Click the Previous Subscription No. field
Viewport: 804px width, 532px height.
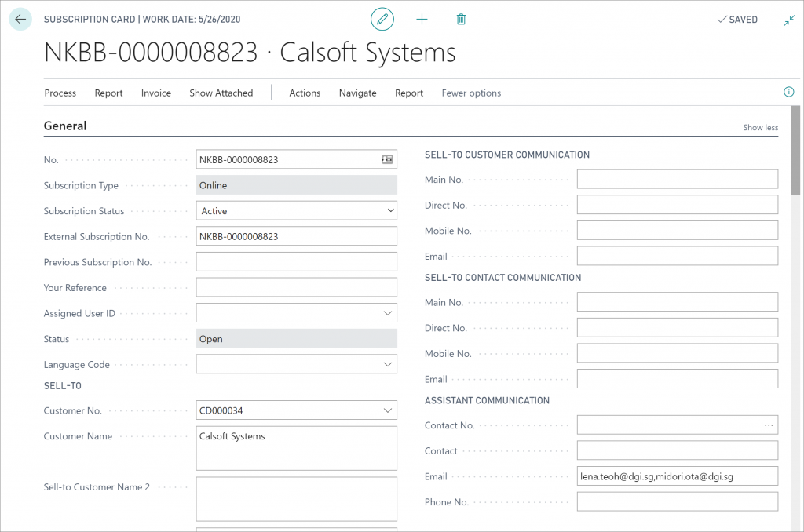tap(296, 262)
